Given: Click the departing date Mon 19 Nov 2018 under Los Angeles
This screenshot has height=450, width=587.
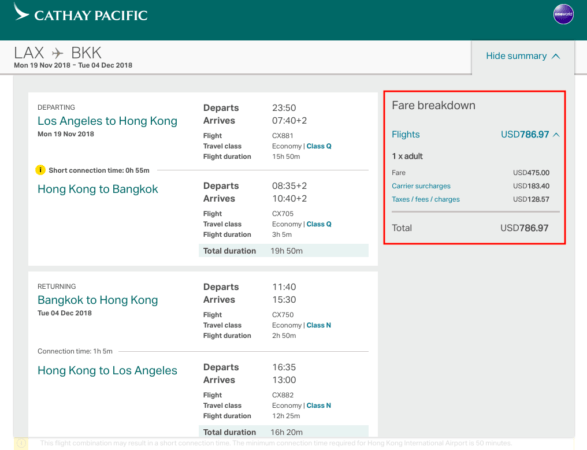Looking at the screenshot, I should 66,134.
